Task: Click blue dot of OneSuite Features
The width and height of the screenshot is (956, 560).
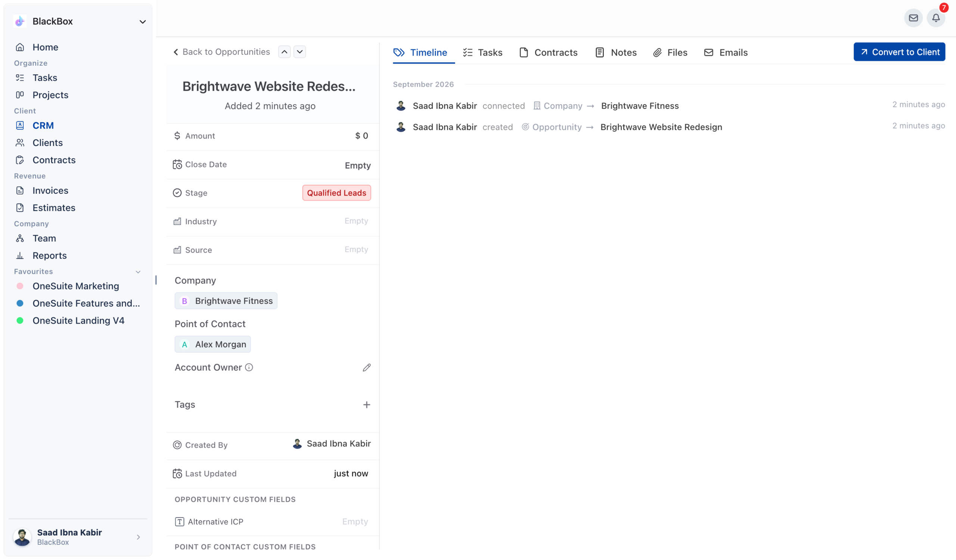Action: 20,303
